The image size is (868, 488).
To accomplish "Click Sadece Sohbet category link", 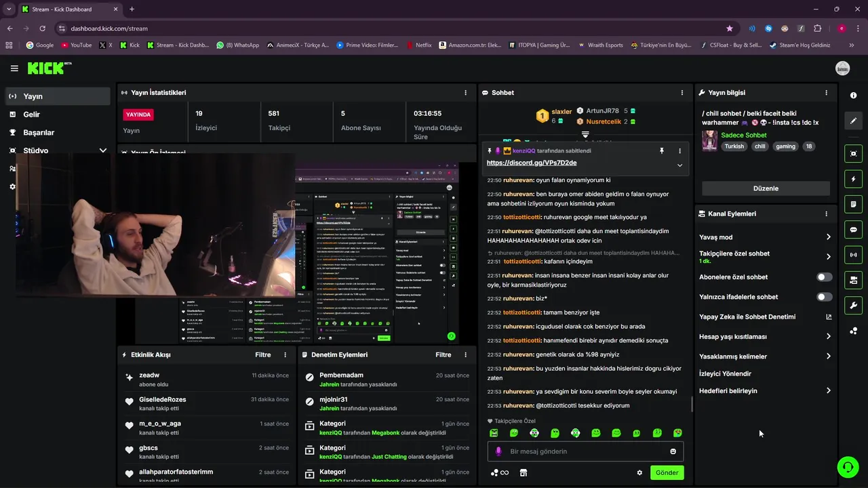I will coord(743,136).
